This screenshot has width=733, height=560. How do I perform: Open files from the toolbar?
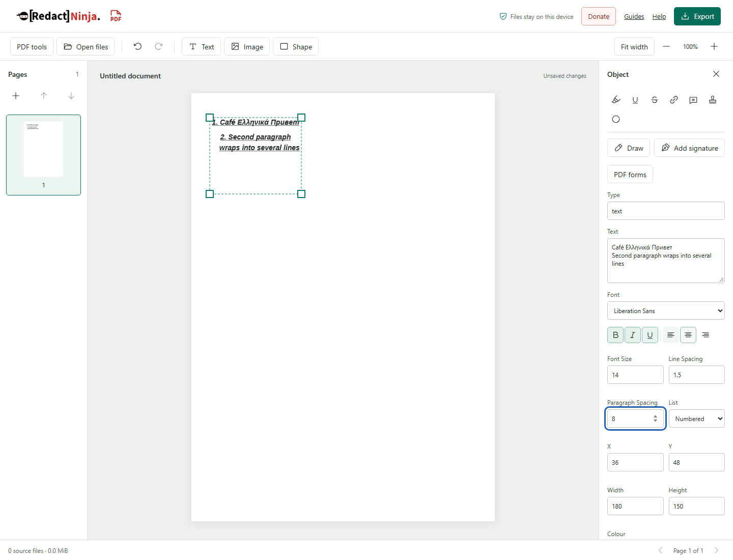coord(86,46)
